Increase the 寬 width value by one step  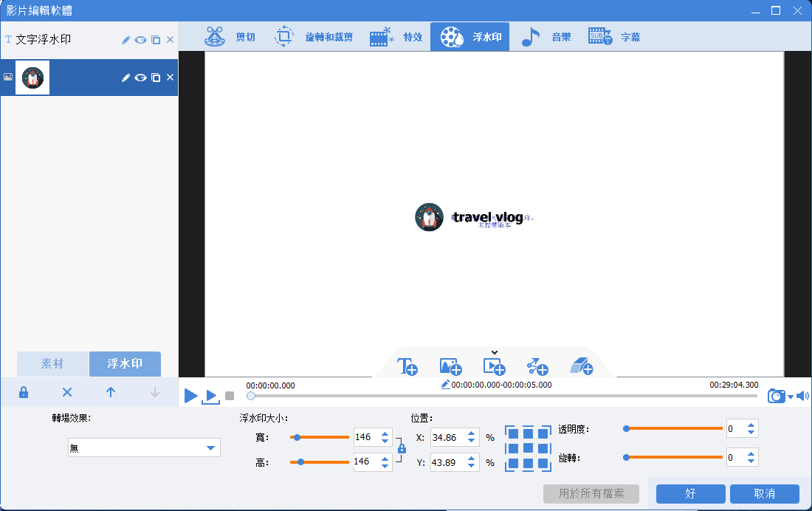point(385,433)
